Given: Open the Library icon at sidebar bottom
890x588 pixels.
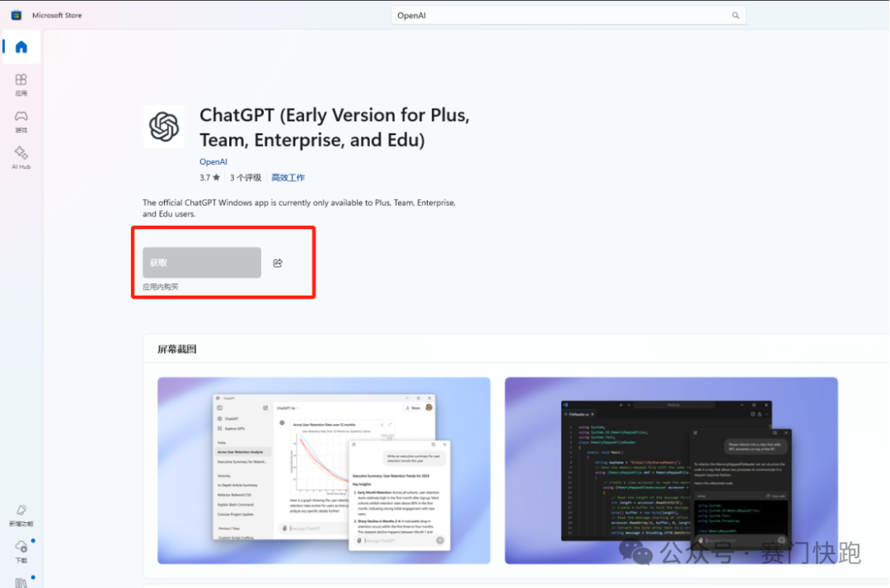Looking at the screenshot, I should [x=21, y=581].
